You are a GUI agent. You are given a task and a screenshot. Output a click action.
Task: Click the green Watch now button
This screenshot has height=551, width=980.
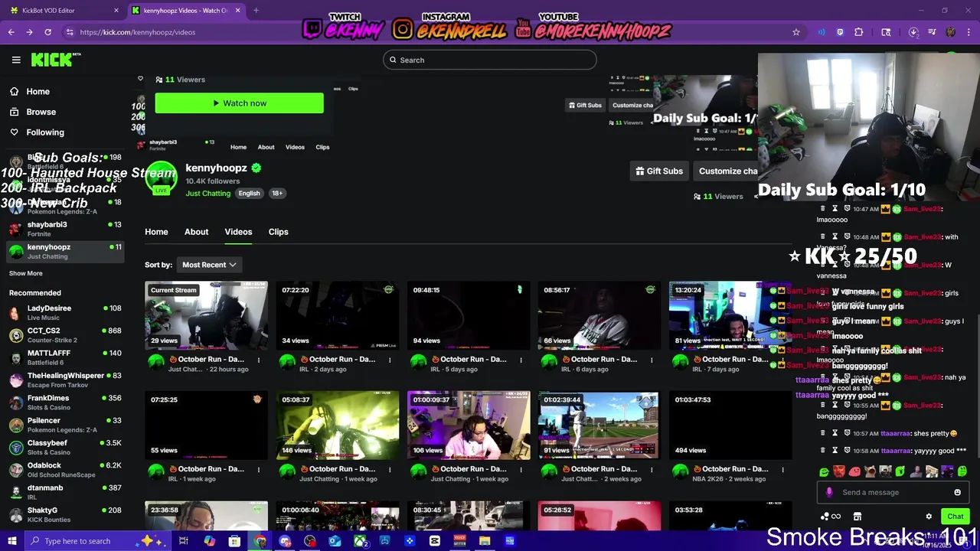[239, 103]
